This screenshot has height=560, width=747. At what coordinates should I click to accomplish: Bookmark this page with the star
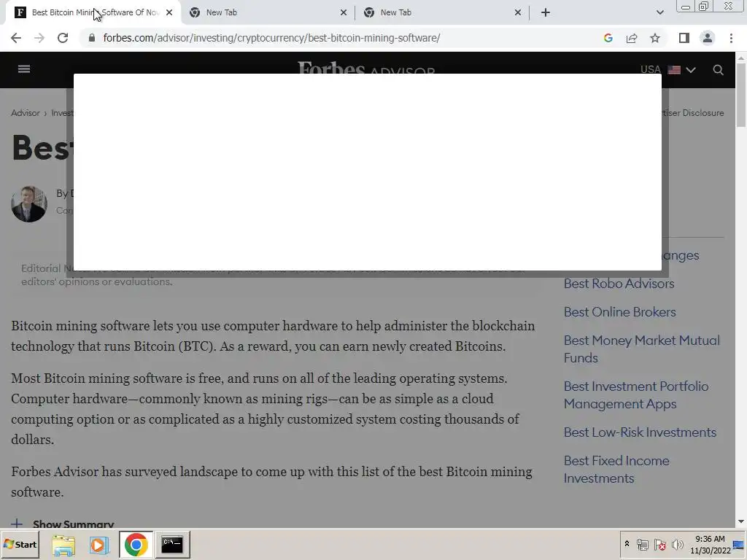(x=655, y=38)
